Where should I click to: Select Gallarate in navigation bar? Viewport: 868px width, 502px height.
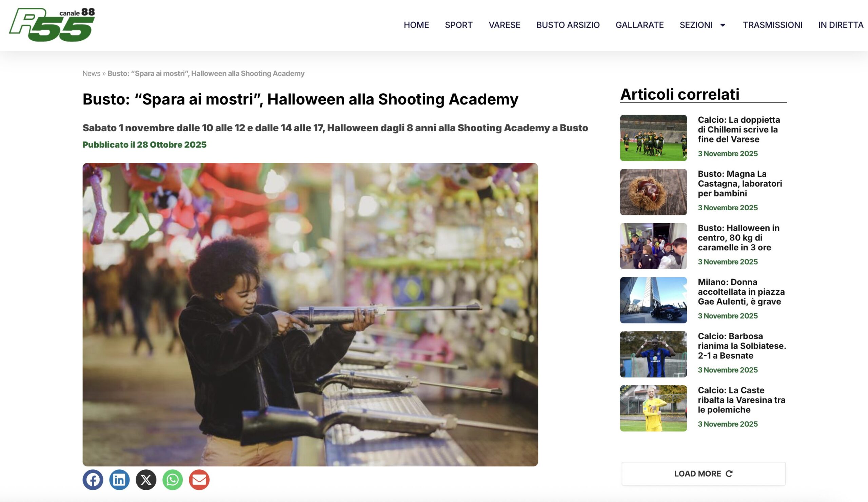[639, 25]
